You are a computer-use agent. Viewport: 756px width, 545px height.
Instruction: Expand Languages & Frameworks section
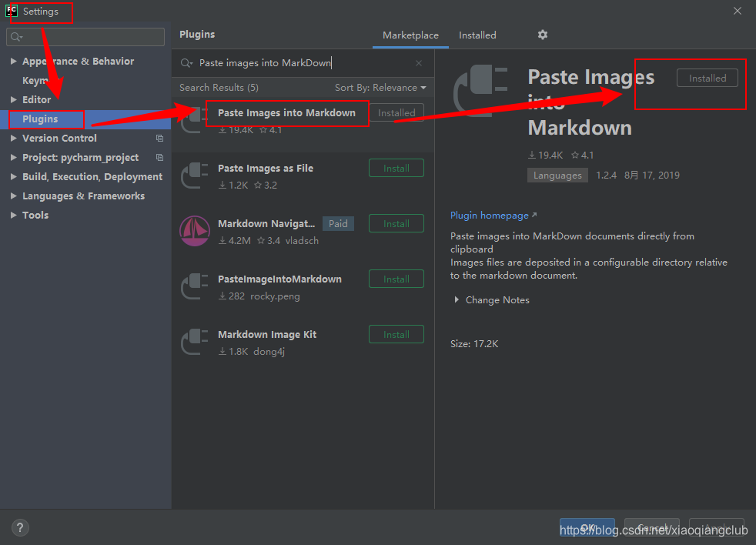click(14, 196)
